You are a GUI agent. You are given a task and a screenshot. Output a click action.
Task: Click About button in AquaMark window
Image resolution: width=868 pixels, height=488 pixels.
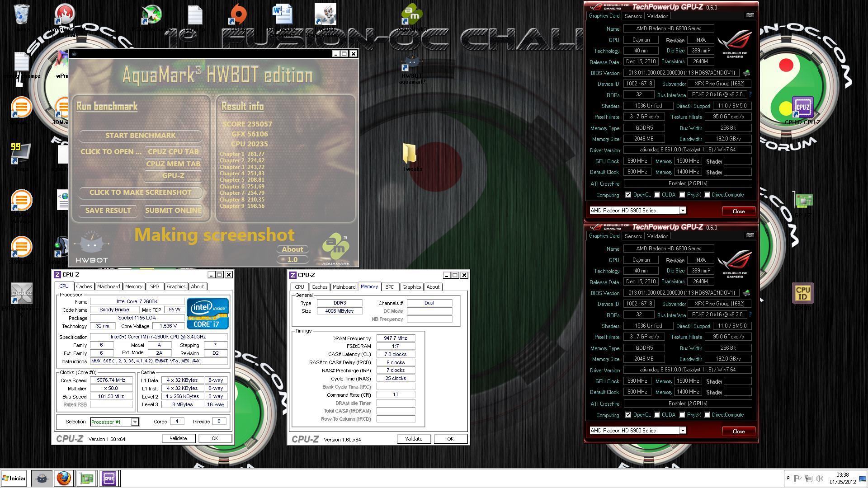click(292, 249)
